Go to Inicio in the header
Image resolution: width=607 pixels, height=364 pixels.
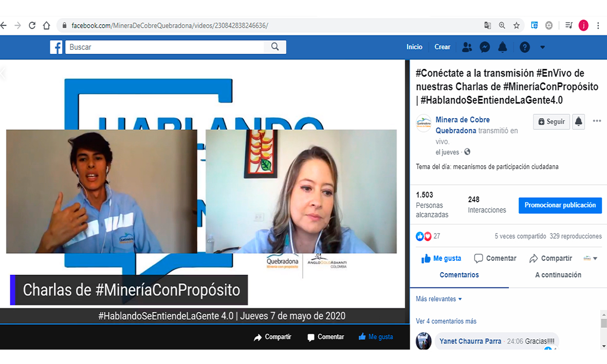click(414, 47)
